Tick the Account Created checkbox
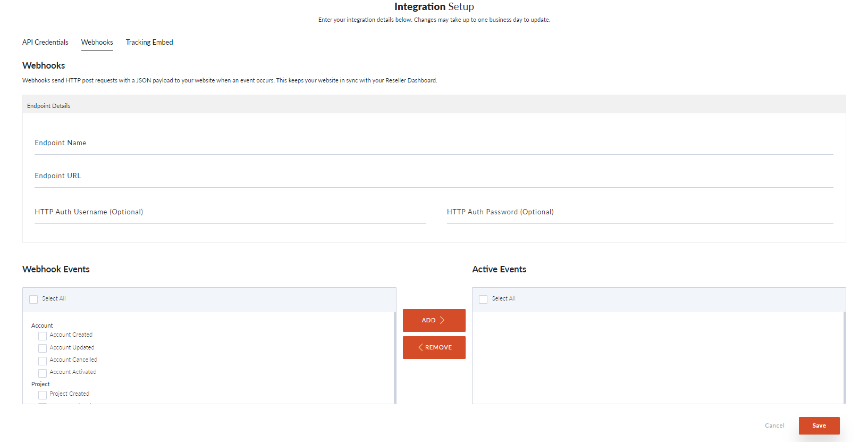Image resolution: width=868 pixels, height=442 pixels. (43, 336)
